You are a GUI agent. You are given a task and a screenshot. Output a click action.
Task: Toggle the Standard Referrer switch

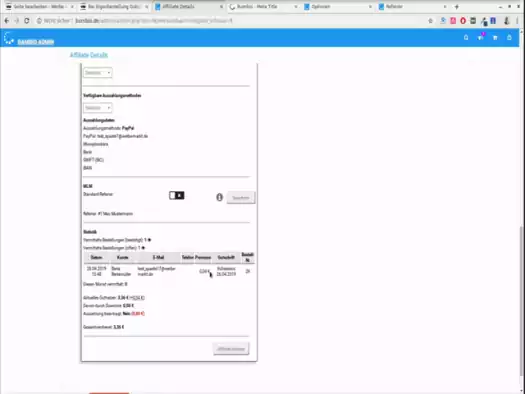click(176, 195)
